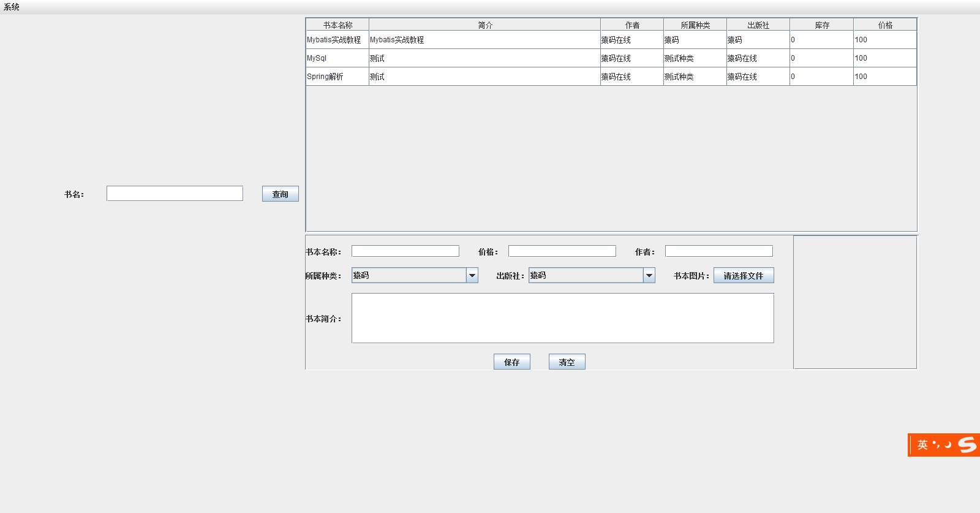Expand the 出版社 dropdown arrow
Screen dimensions: 980x513
click(x=649, y=275)
